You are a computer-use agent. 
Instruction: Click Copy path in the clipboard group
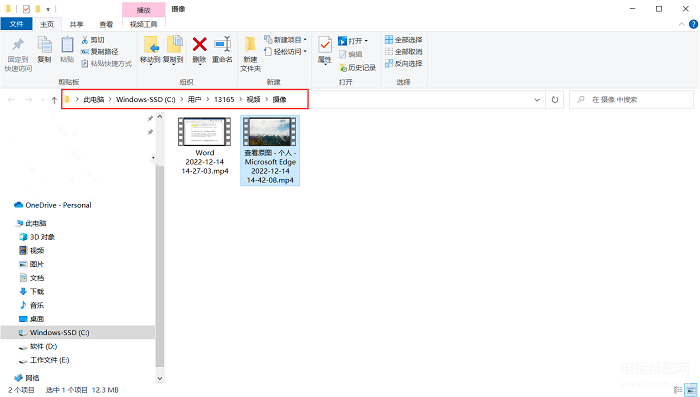pyautogui.click(x=100, y=52)
